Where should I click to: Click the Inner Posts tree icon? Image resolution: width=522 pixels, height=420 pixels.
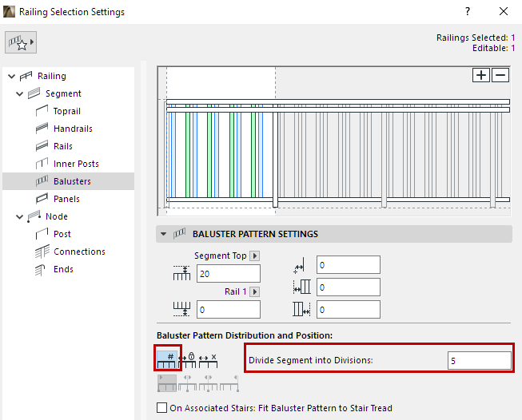(42, 164)
